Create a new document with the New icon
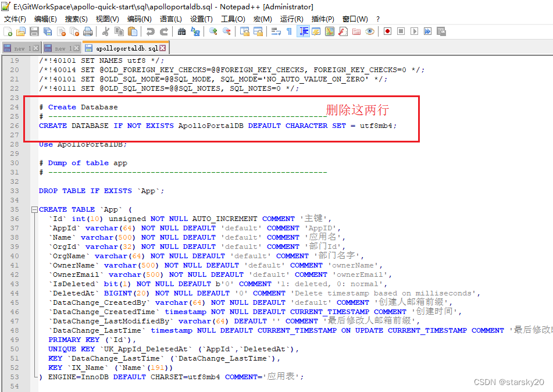The image size is (553, 392). coord(8,32)
